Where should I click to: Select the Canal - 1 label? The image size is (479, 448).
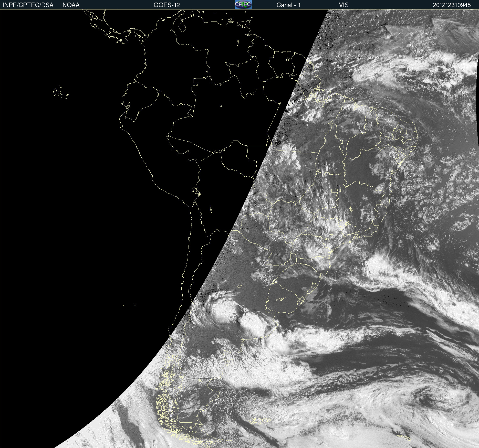click(x=288, y=5)
